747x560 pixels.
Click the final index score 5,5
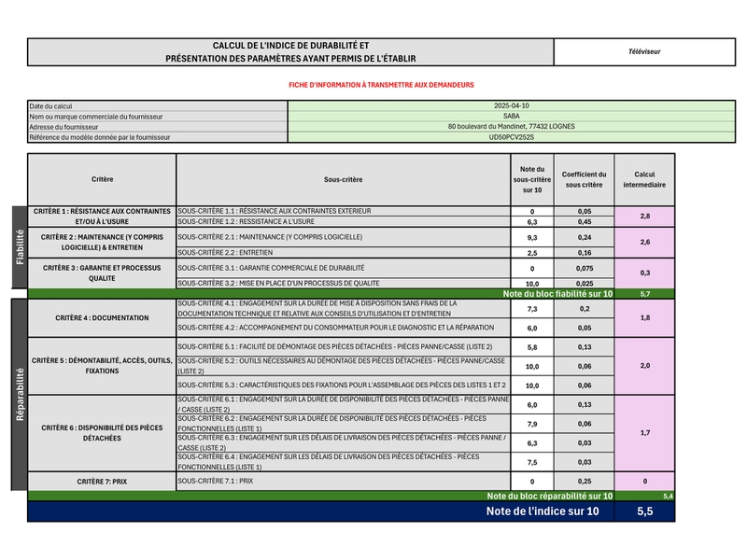click(644, 511)
